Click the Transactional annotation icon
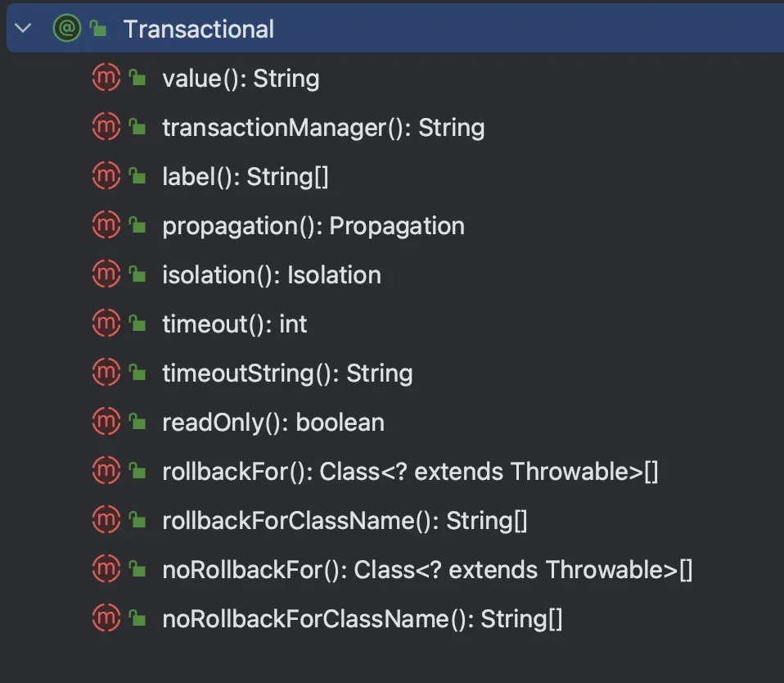This screenshot has width=784, height=683. pos(67,28)
